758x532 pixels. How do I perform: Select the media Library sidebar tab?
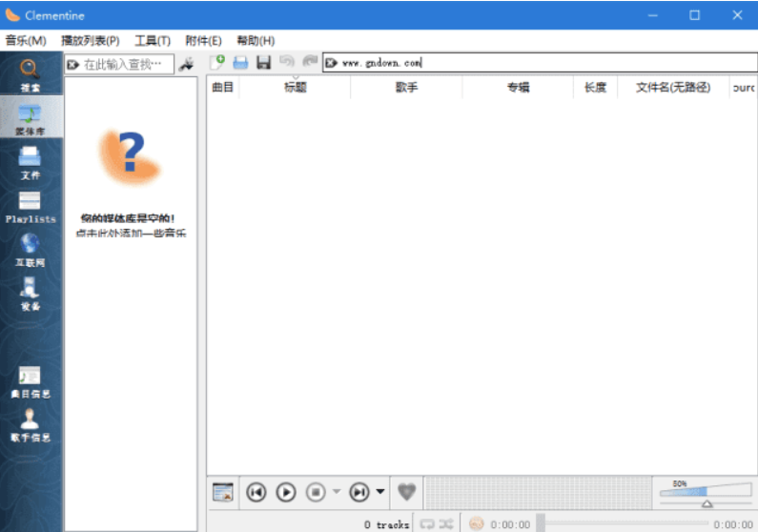click(30, 117)
